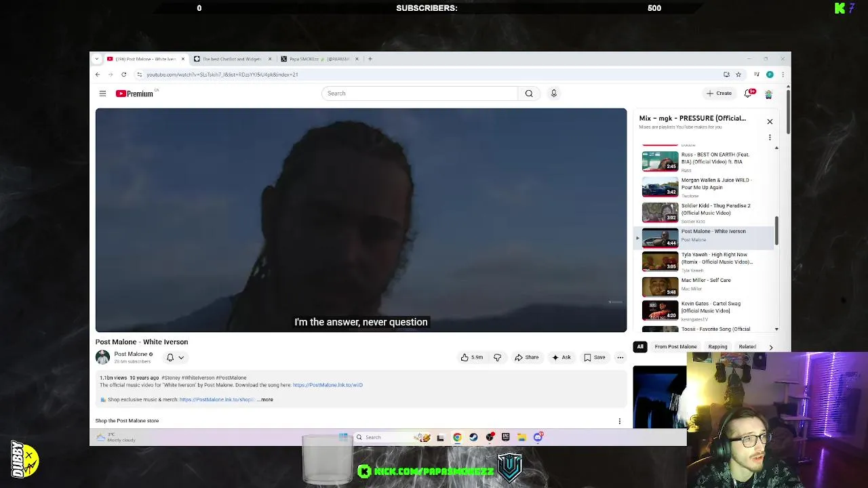Open the Ask AI button
The height and width of the screenshot is (488, 868).
(561, 357)
